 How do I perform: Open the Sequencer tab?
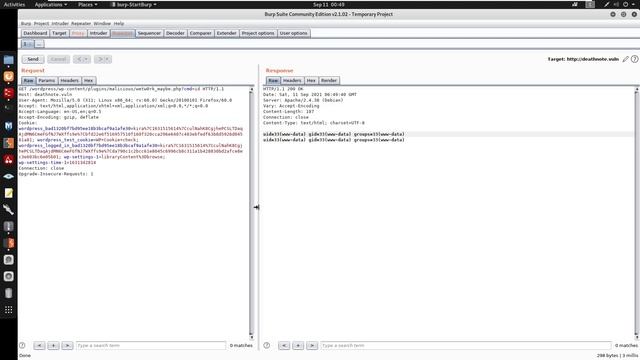[x=149, y=33]
